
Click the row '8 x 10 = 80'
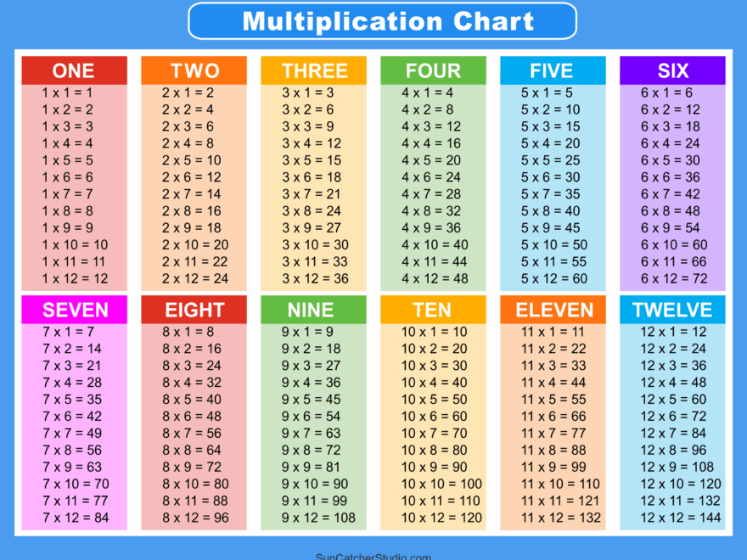195,484
